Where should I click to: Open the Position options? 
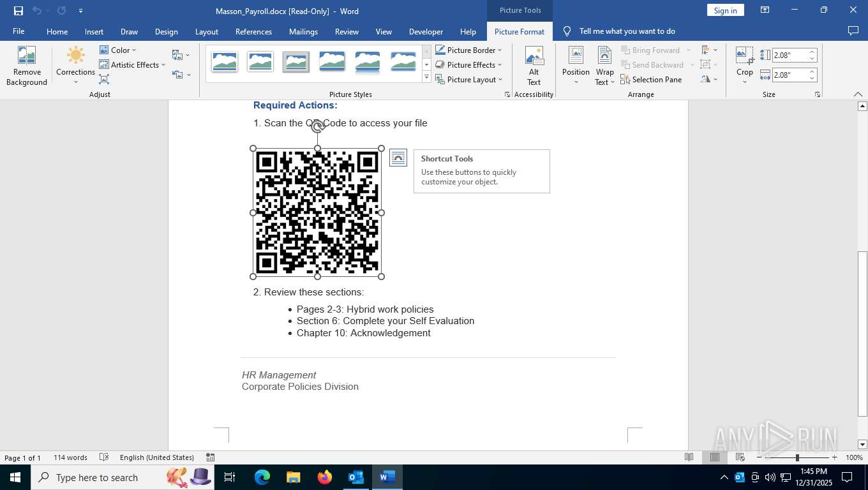pyautogui.click(x=576, y=66)
